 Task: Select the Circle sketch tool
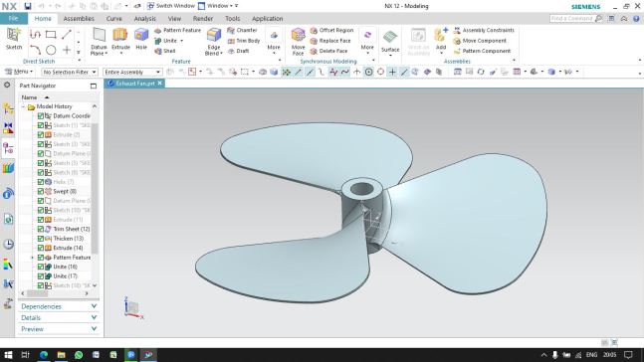pos(51,50)
